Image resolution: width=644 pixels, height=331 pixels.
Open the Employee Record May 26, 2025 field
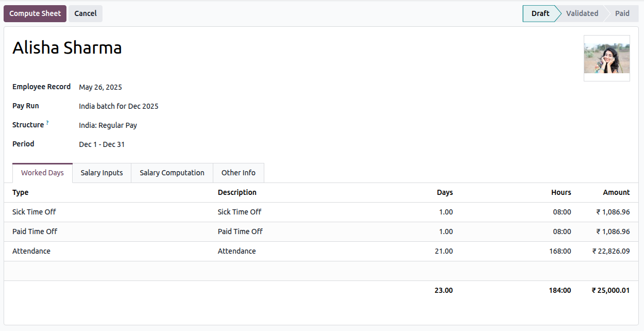click(100, 87)
